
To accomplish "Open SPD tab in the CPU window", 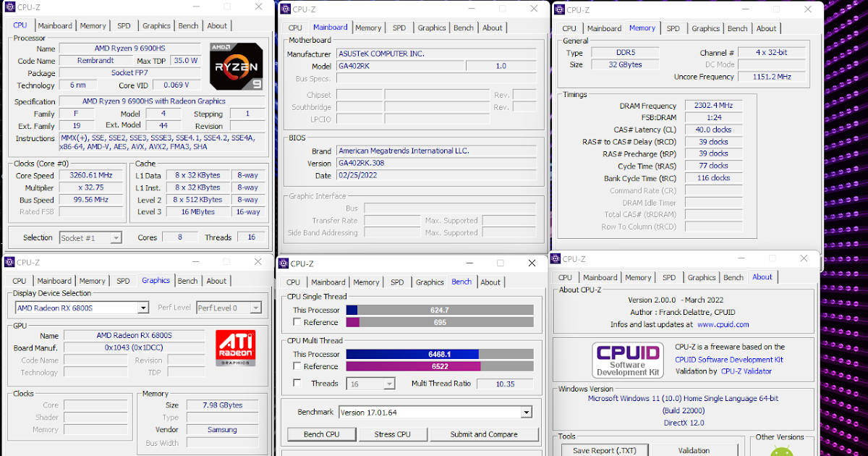I will [x=124, y=26].
